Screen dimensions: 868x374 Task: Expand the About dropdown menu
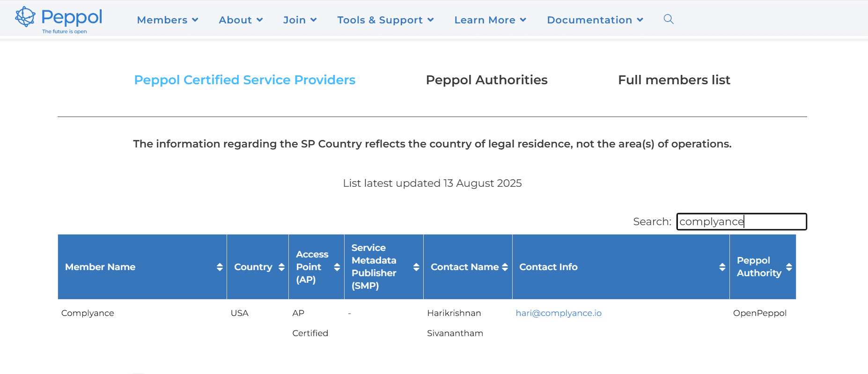click(241, 20)
